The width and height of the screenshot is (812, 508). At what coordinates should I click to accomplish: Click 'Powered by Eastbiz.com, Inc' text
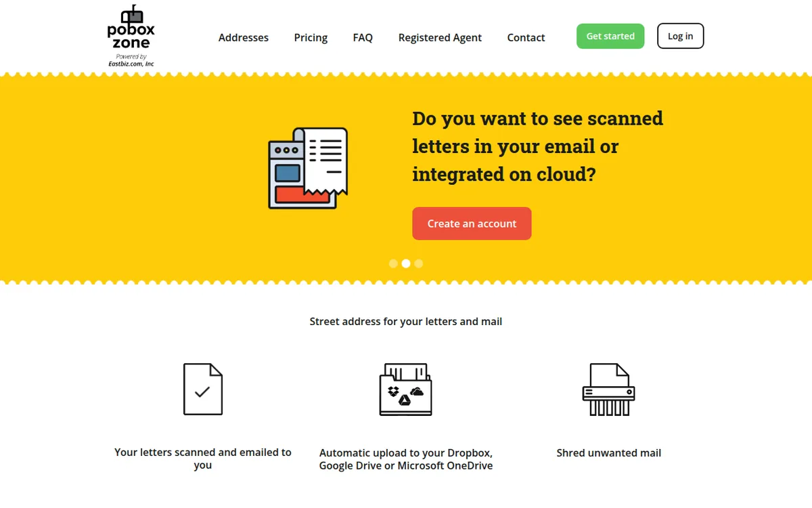pos(131,60)
